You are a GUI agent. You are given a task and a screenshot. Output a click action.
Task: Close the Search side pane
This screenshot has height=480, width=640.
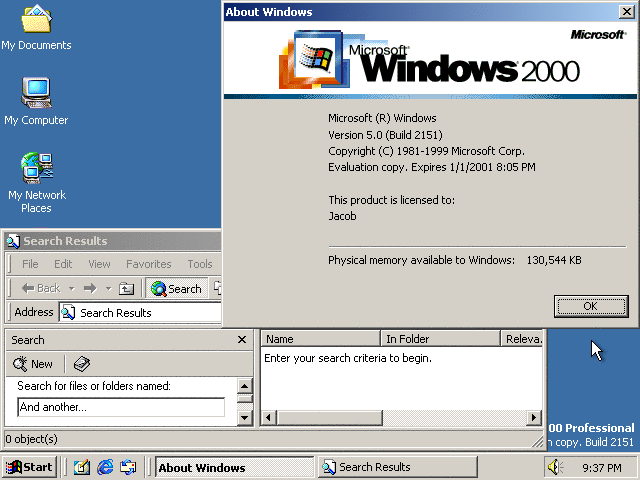click(242, 340)
